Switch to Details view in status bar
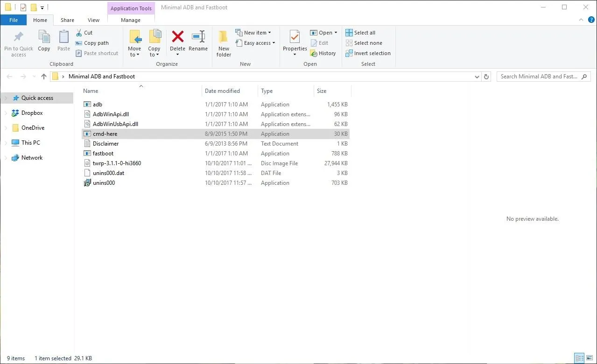This screenshot has height=364, width=597. click(580, 358)
